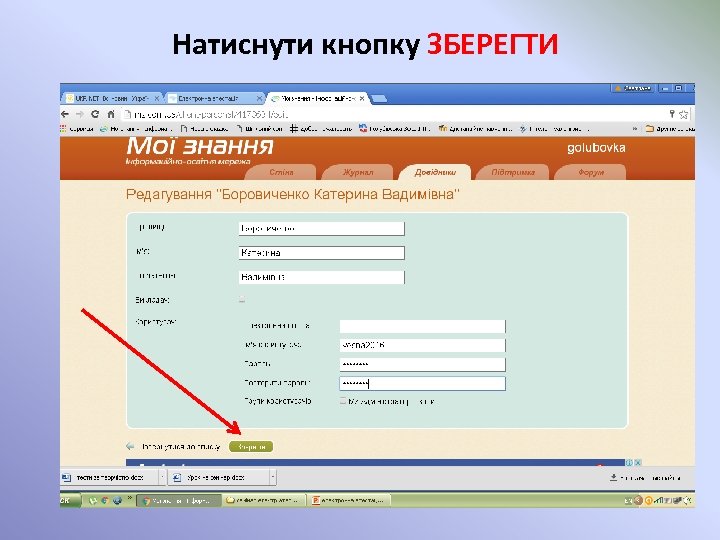Open the apps grid icon in bookmarks bar
This screenshot has height=540, width=720.
point(63,129)
